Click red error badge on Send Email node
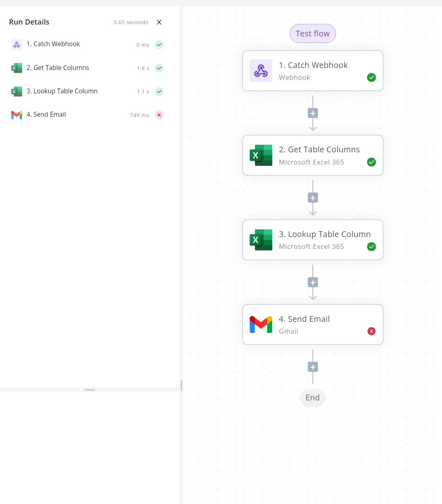442x504 pixels. 371,331
